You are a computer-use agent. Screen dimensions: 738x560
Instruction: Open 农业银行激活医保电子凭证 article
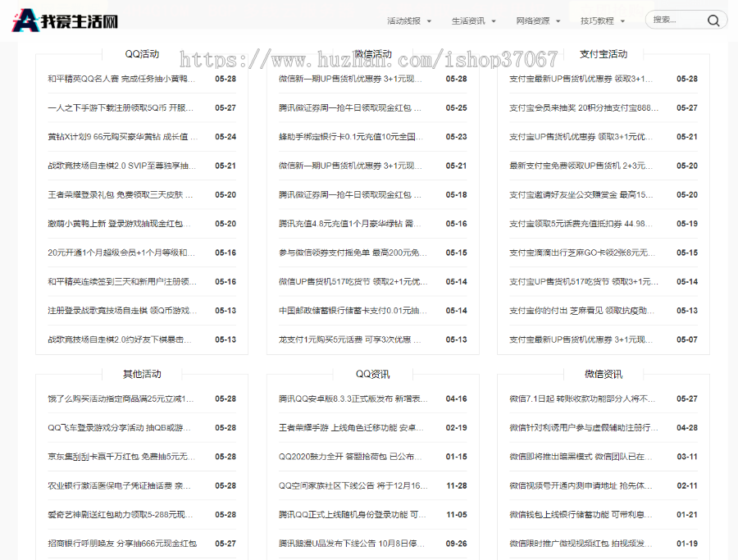coord(119,485)
